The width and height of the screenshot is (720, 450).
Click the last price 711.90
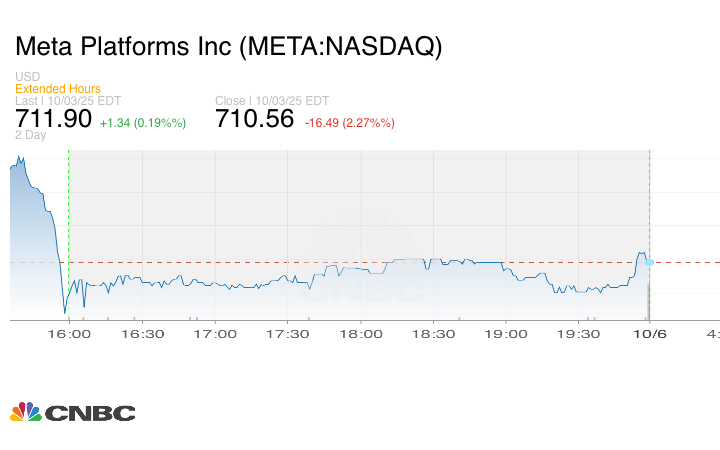point(53,119)
